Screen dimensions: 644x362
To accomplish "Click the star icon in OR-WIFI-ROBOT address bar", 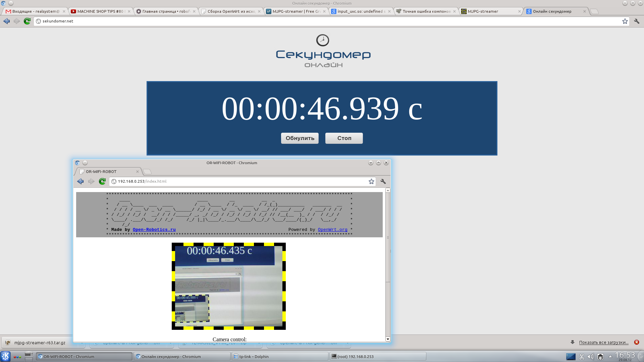I will tap(371, 181).
